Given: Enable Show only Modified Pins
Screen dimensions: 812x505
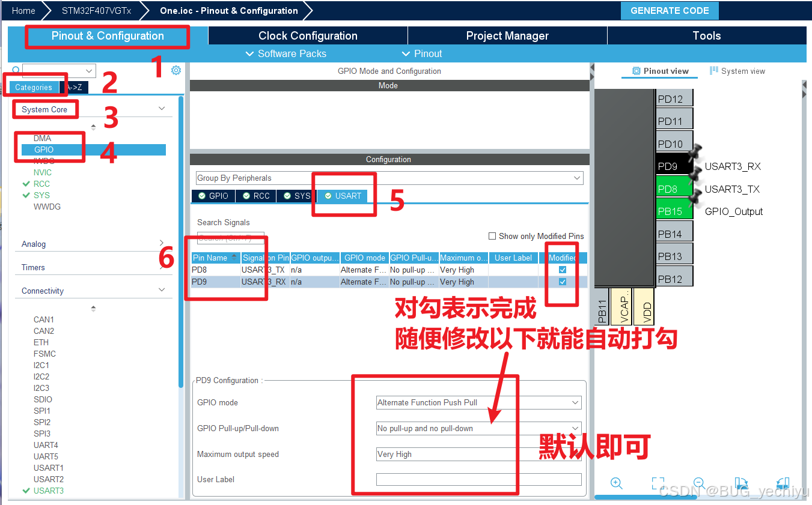Looking at the screenshot, I should pos(492,236).
